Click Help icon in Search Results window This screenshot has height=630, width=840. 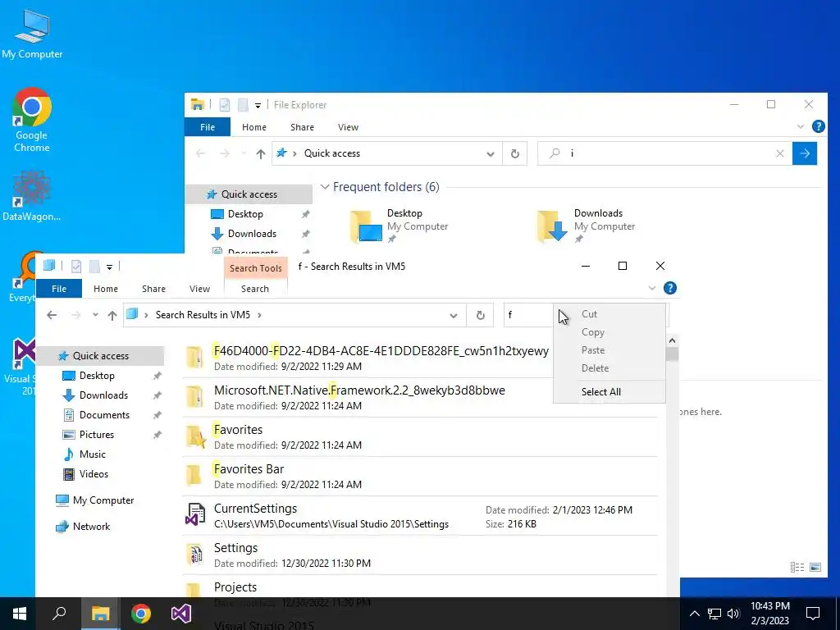(669, 288)
